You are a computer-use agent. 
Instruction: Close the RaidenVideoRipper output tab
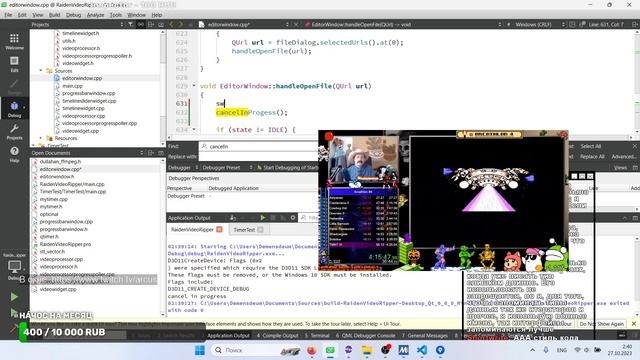coord(220,229)
